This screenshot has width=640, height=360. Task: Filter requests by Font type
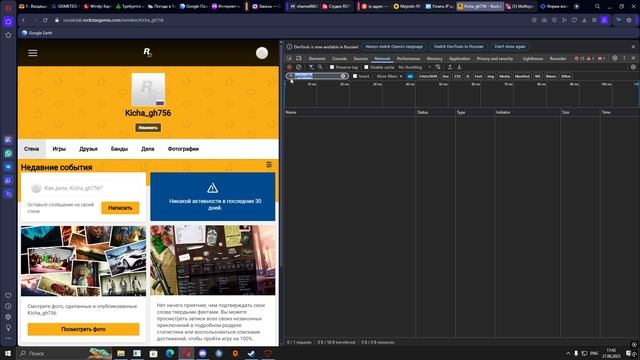(478, 76)
